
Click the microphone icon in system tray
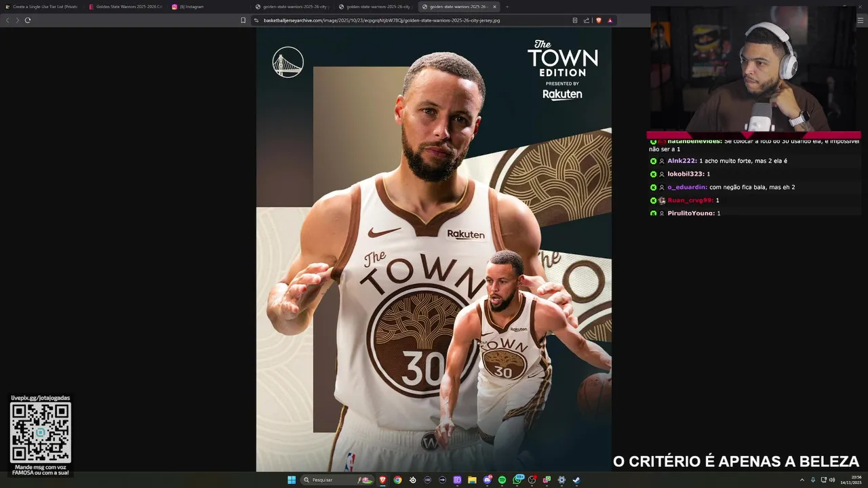pyautogui.click(x=813, y=480)
